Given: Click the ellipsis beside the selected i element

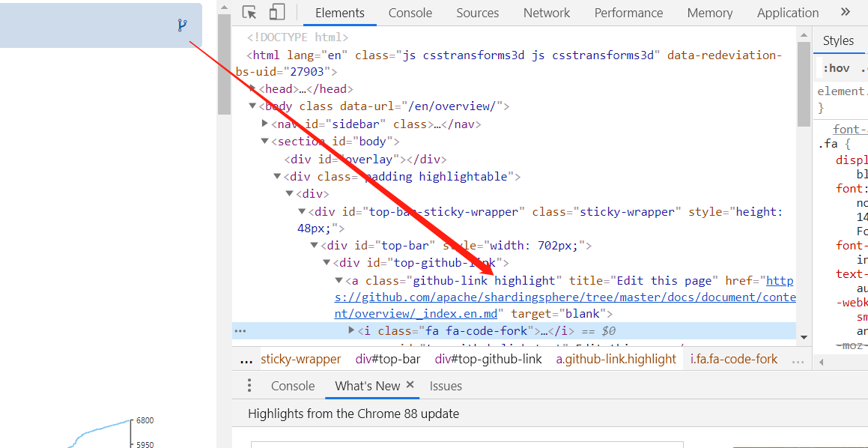Looking at the screenshot, I should [240, 331].
